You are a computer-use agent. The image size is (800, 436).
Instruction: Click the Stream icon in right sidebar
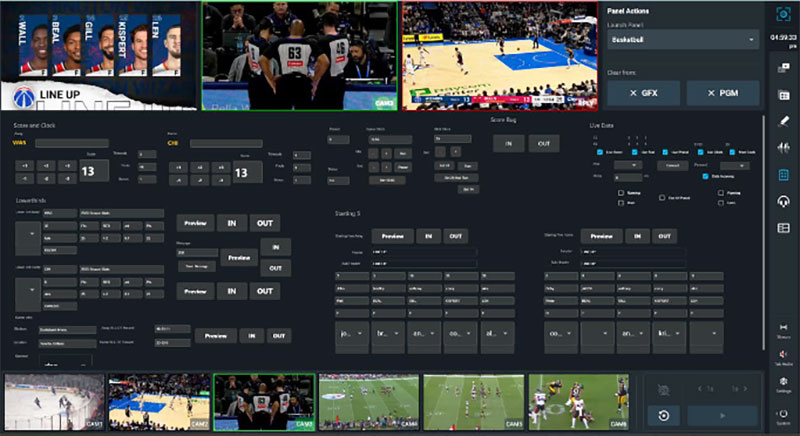783,330
